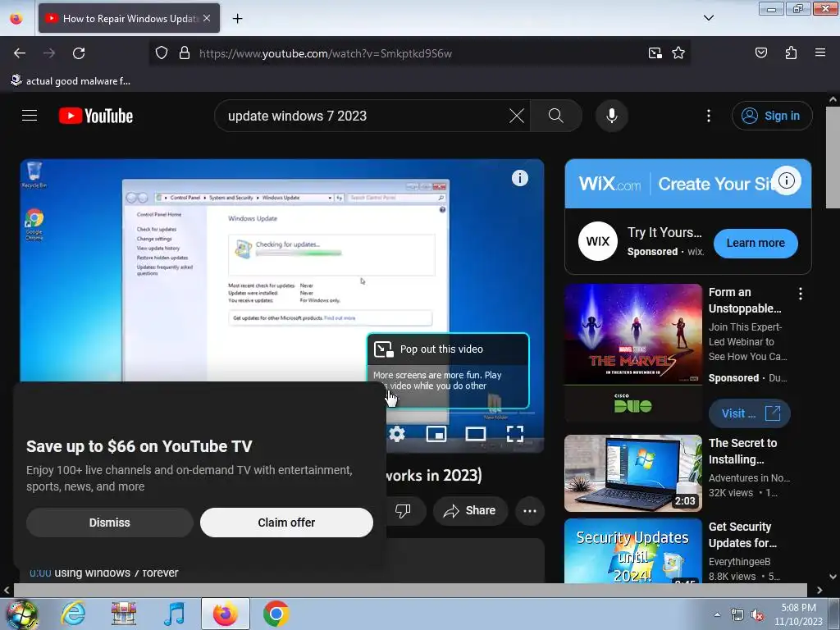The image size is (840, 630).
Task: Enable miniplayer mode
Action: click(436, 433)
